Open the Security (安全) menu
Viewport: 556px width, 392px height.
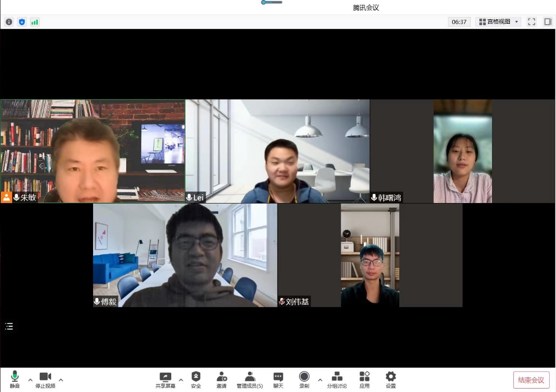tap(196, 379)
